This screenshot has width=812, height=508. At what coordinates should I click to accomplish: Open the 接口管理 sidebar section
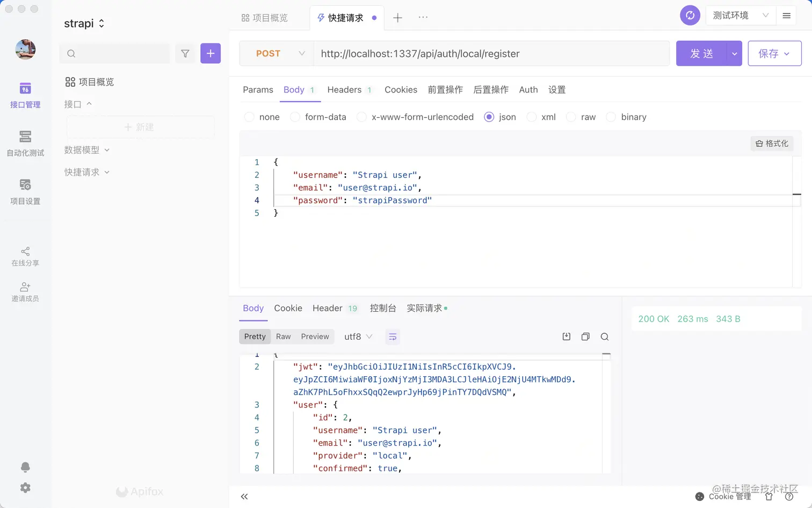point(25,95)
